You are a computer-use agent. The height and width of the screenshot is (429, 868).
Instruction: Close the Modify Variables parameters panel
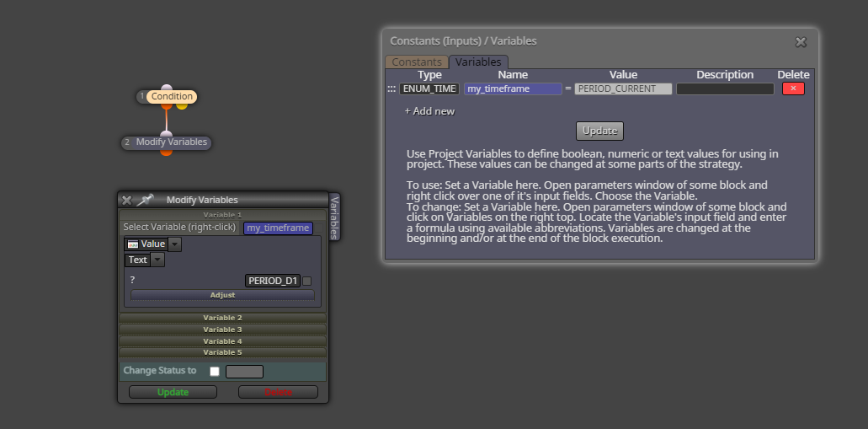(127, 200)
